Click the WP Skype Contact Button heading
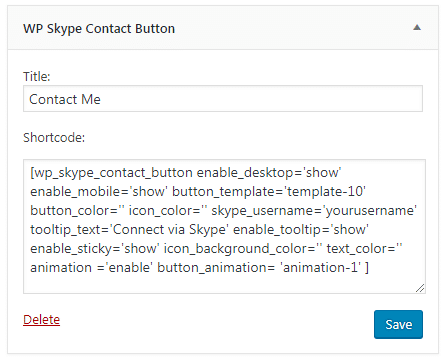This screenshot has width=446, height=361. (x=99, y=29)
